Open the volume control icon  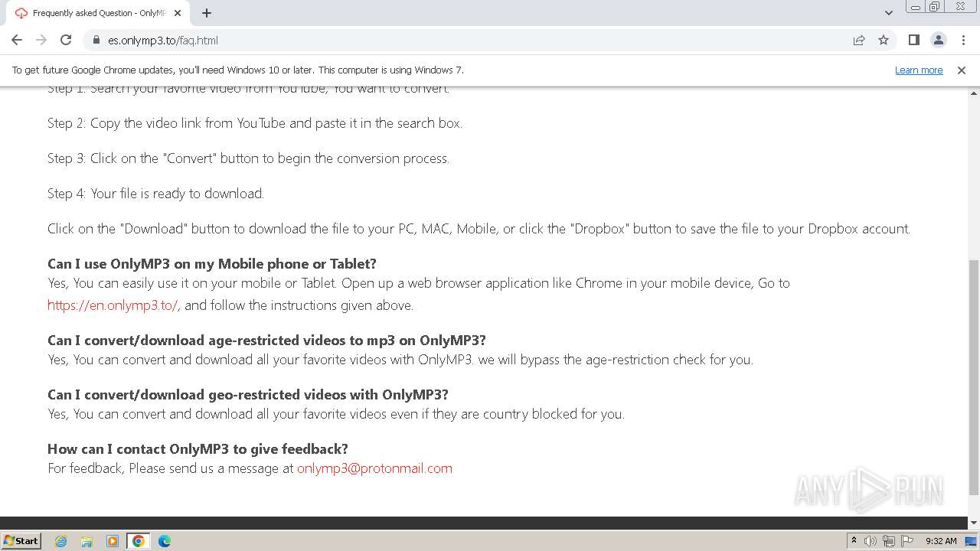871,541
